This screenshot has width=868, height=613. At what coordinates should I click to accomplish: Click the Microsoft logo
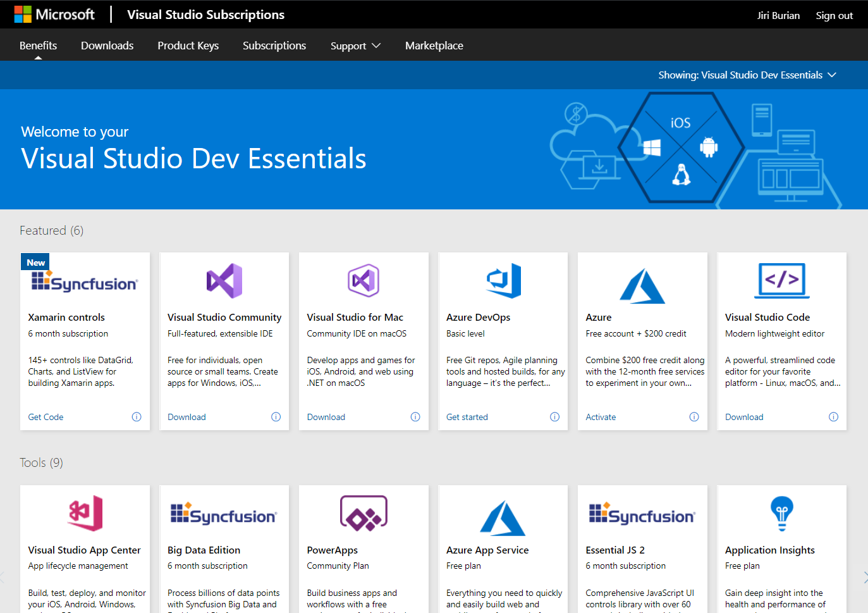pyautogui.click(x=54, y=15)
